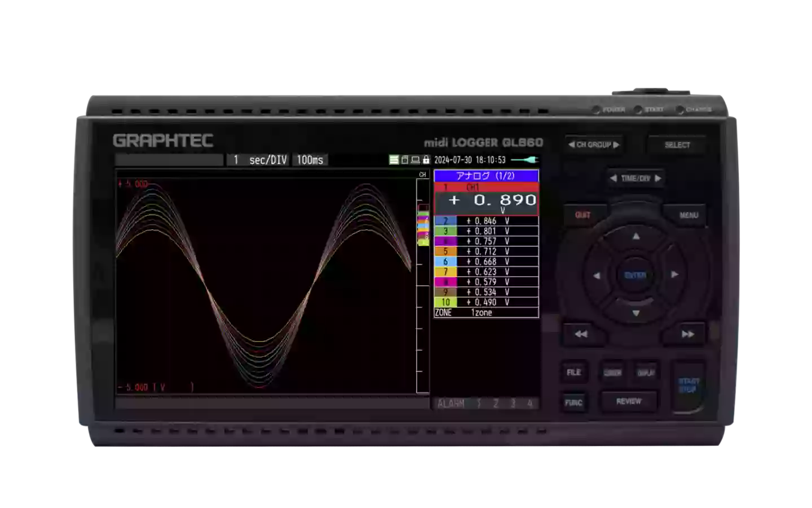Viewport: 812px width, 508px height.
Task: Click the lime channel 10 color swatch
Action: 445,303
